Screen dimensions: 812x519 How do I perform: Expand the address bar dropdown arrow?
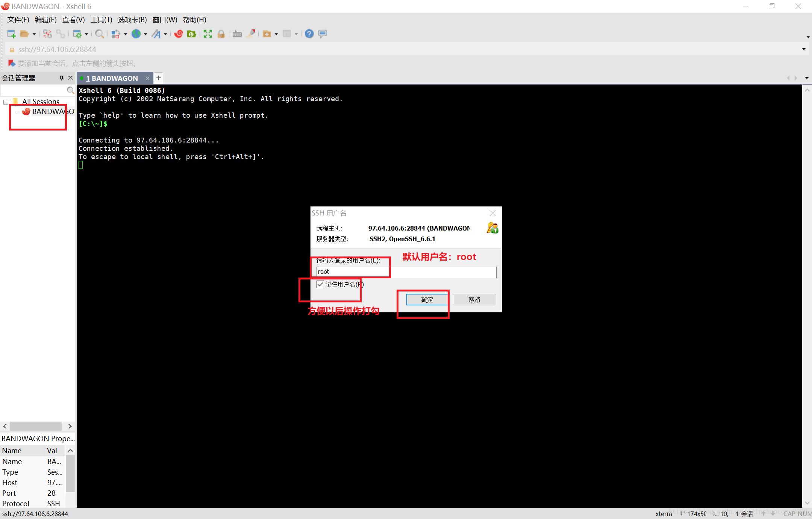[804, 49]
